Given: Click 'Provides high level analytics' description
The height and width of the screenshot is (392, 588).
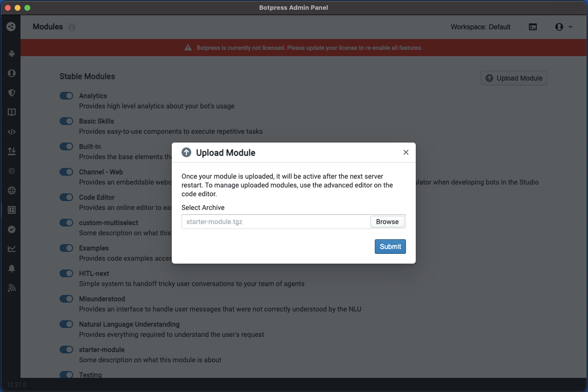Looking at the screenshot, I should click(x=157, y=106).
